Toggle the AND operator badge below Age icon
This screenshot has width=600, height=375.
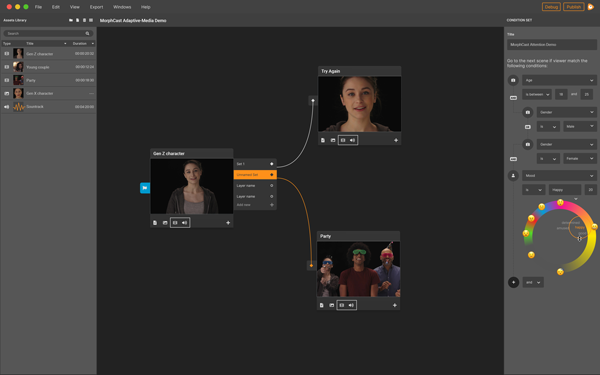[513, 98]
